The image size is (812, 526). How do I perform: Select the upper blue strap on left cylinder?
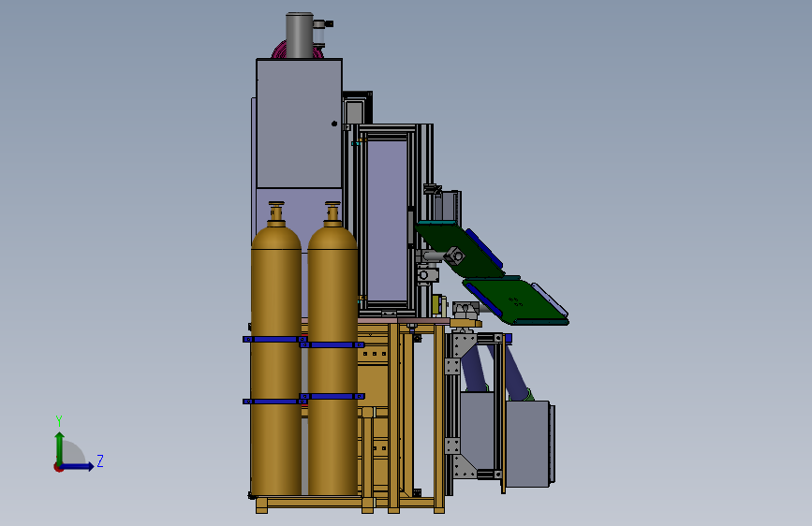(275, 339)
